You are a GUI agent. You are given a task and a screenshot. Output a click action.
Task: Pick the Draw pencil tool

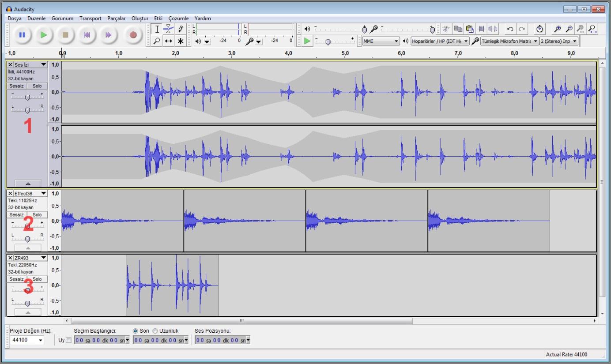click(180, 29)
